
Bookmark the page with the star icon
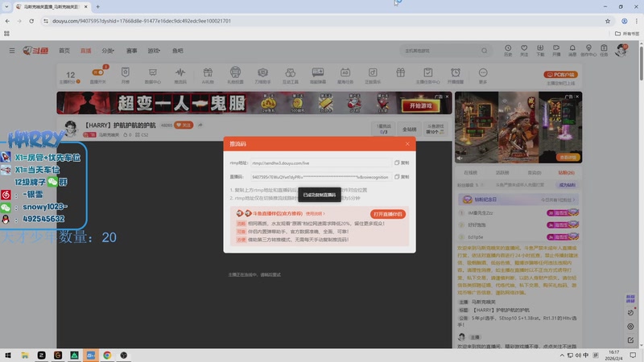point(608,21)
